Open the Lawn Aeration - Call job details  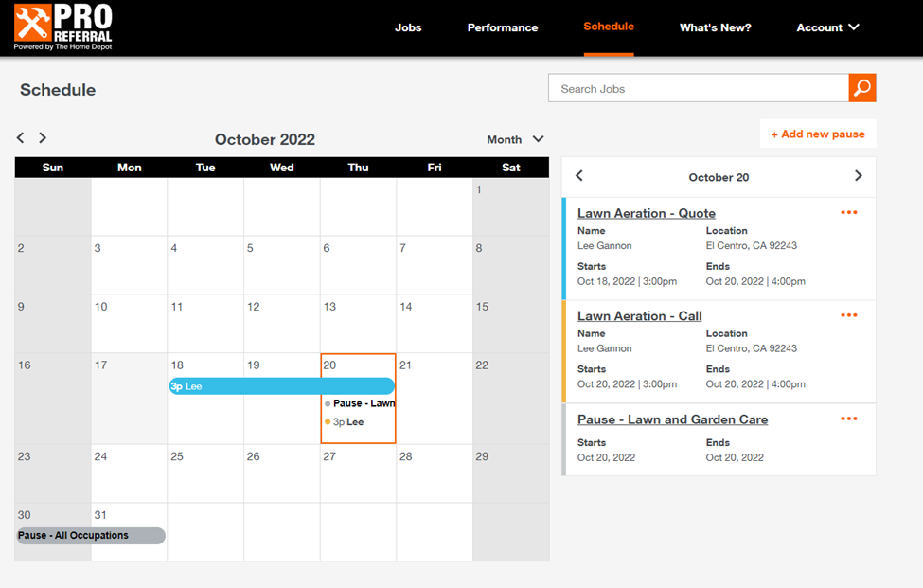pos(639,315)
